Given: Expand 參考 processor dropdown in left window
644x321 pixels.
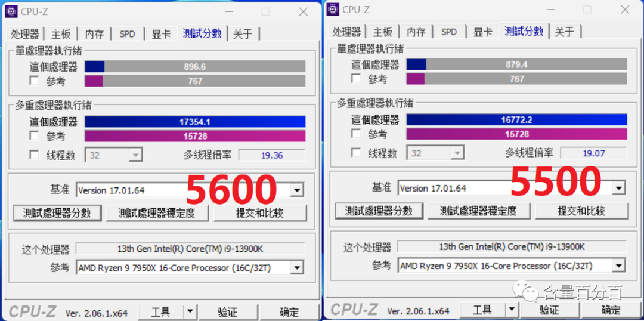Looking at the screenshot, I should (x=298, y=268).
